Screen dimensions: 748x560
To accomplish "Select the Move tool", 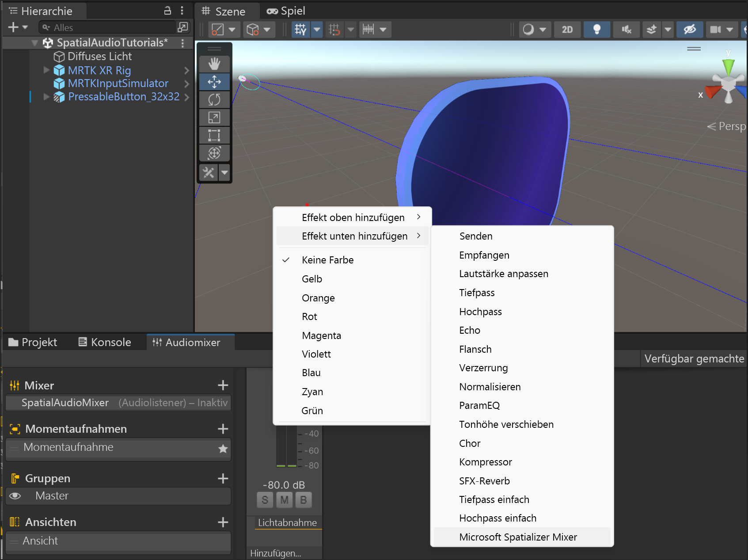I will 214,82.
